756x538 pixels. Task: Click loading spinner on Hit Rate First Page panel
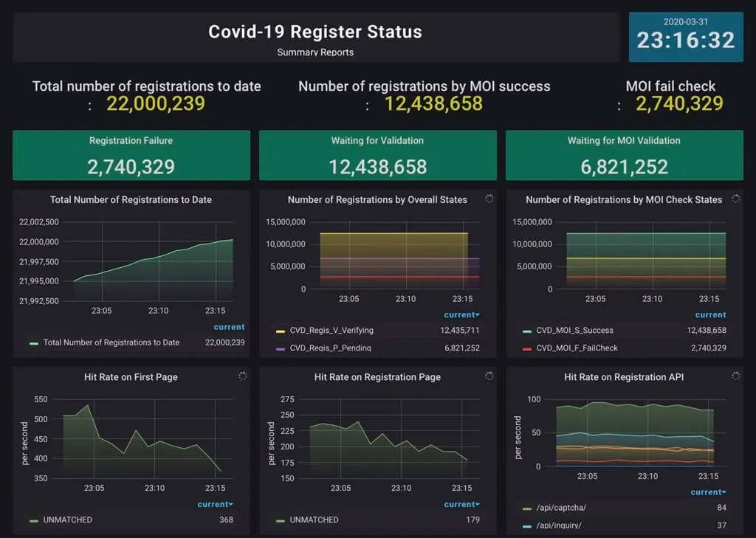click(242, 376)
